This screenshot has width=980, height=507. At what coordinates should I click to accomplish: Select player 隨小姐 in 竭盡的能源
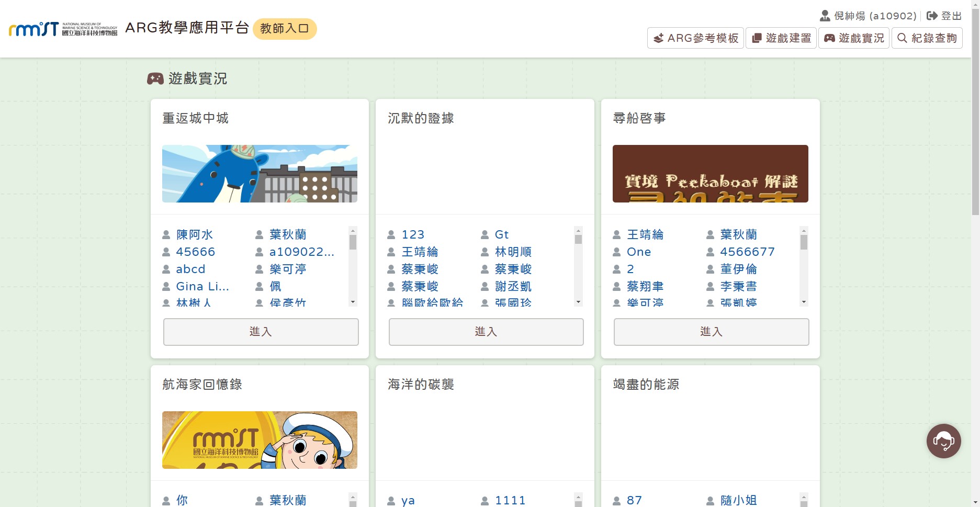[x=738, y=501]
